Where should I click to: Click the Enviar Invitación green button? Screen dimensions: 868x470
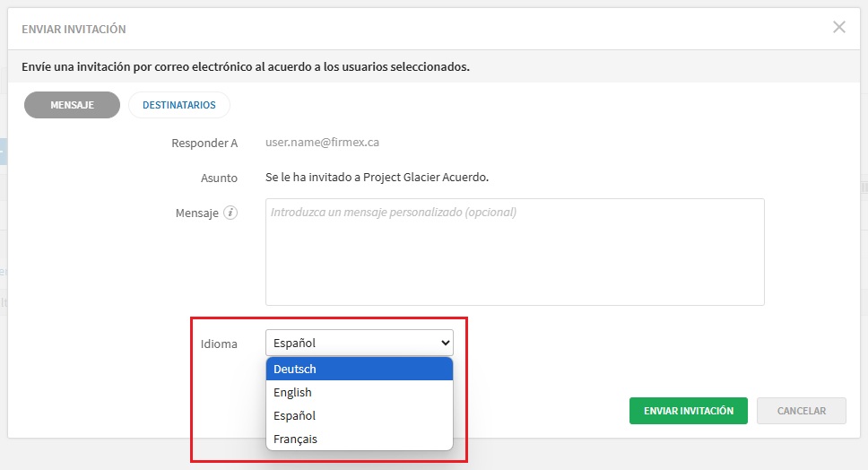click(688, 411)
